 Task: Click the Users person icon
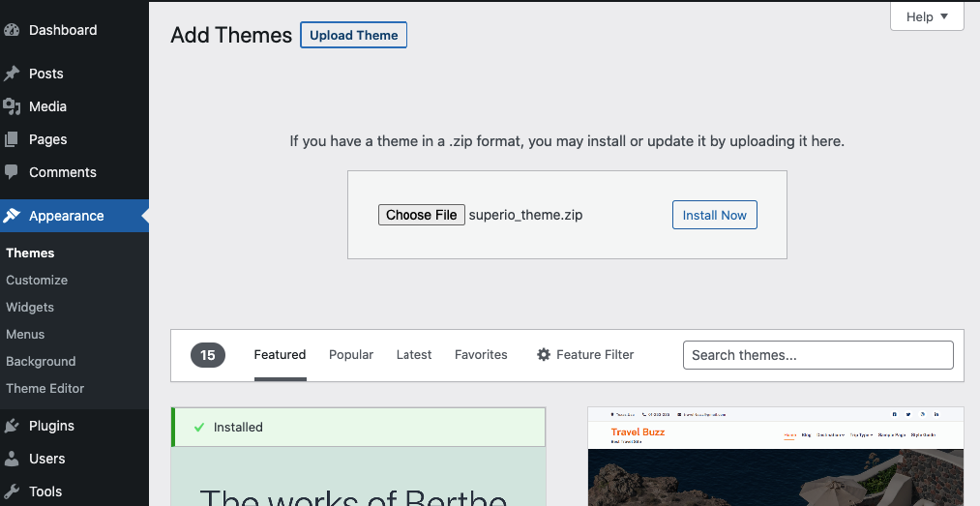point(12,459)
